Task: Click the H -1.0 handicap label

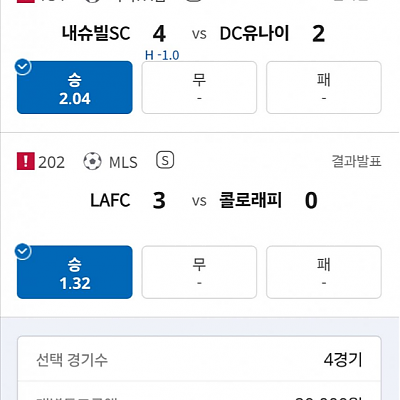Action: click(162, 55)
